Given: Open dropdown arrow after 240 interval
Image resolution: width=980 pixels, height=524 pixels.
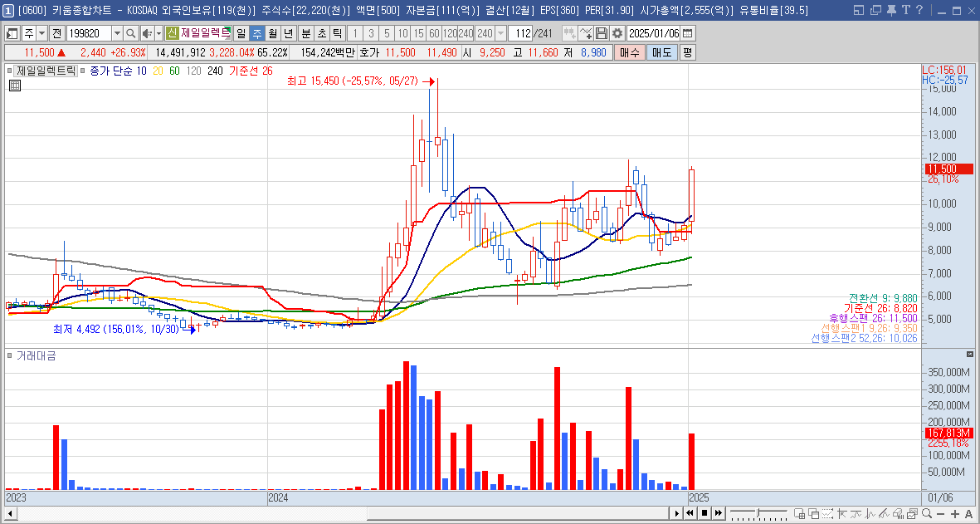Looking at the screenshot, I should tap(500, 33).
